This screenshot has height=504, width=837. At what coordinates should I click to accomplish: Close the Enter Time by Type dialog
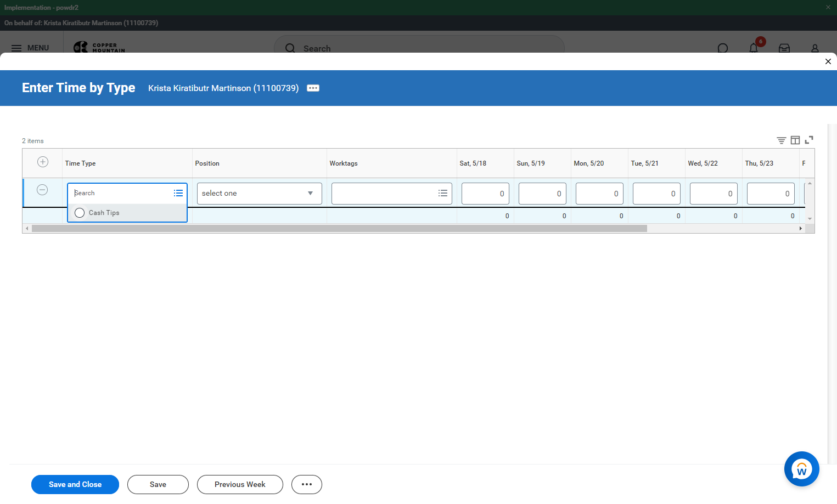tap(828, 61)
